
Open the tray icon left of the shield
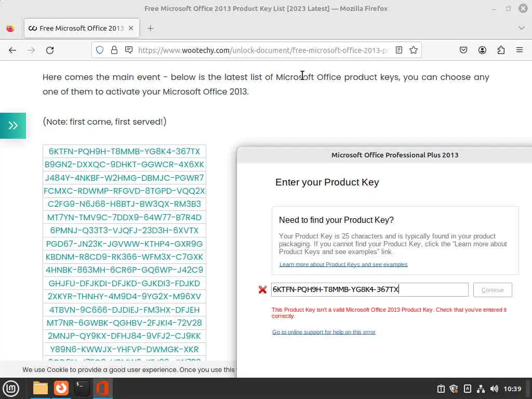[441, 389]
